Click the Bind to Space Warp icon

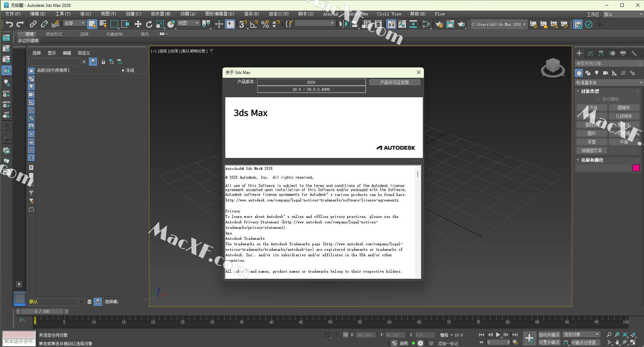55,24
